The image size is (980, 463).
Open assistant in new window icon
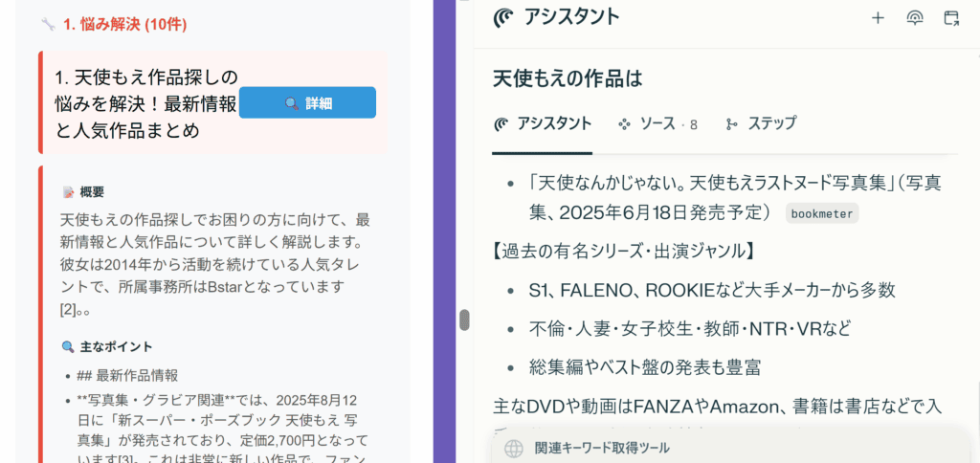951,18
